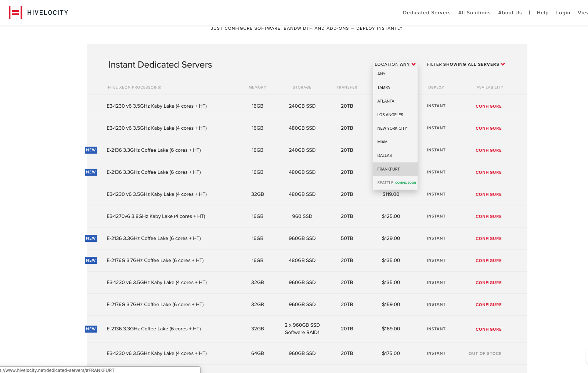Viewport: 588px width, 373px height.
Task: Pick Miami from the location dropdown
Action: click(395, 142)
